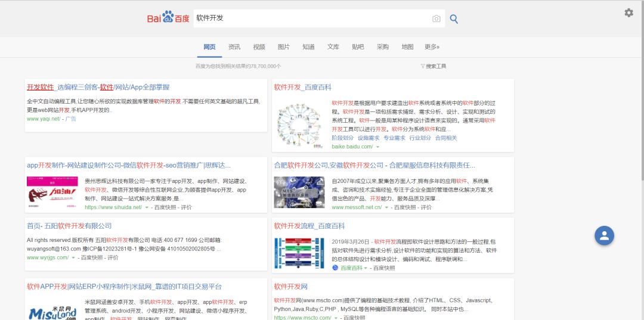
Task: Open 阶段划分 sublink
Action: click(342, 138)
